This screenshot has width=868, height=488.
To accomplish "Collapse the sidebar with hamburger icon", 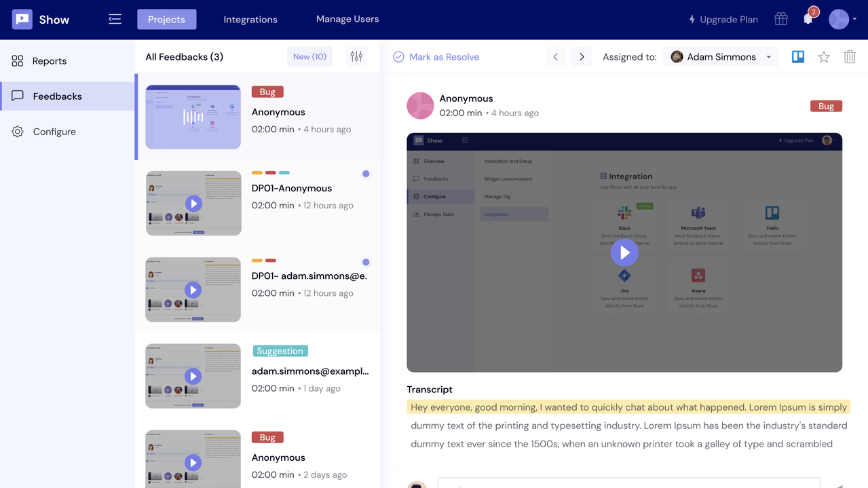I will (115, 19).
